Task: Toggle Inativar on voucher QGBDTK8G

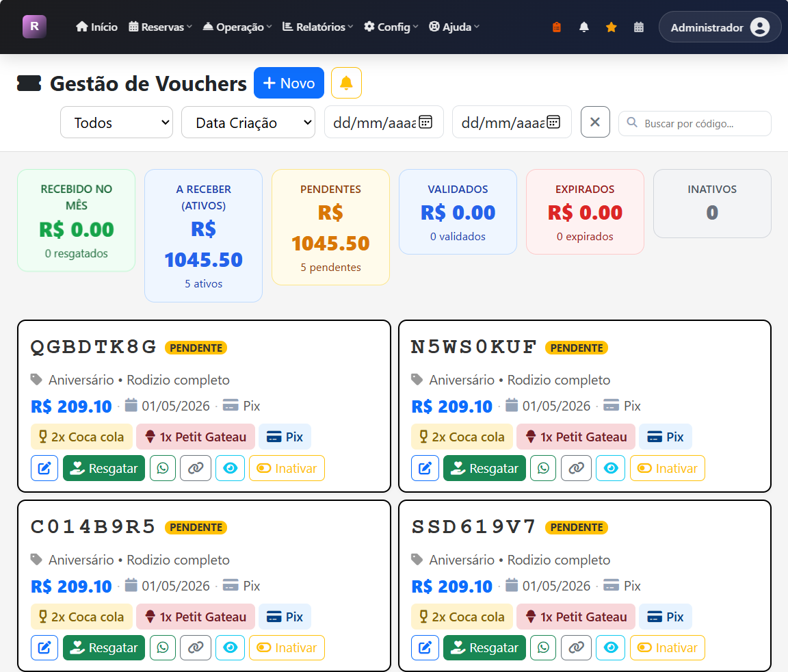Action: pyautogui.click(x=287, y=468)
